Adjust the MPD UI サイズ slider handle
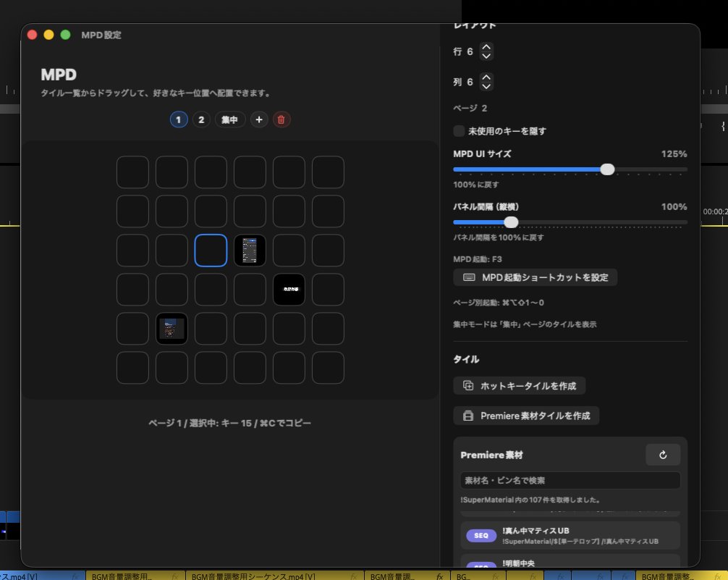This screenshot has height=580, width=728. (607, 169)
